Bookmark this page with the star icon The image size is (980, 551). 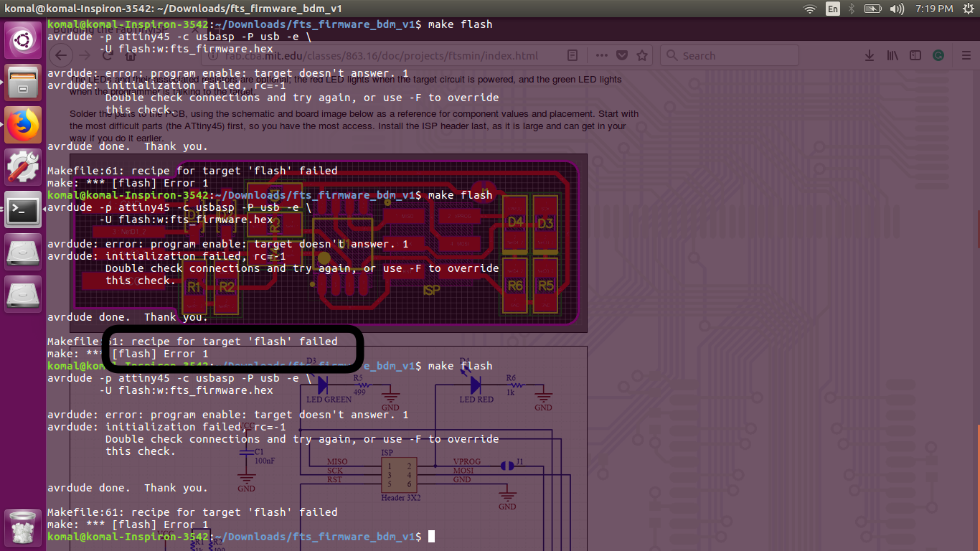[642, 55]
